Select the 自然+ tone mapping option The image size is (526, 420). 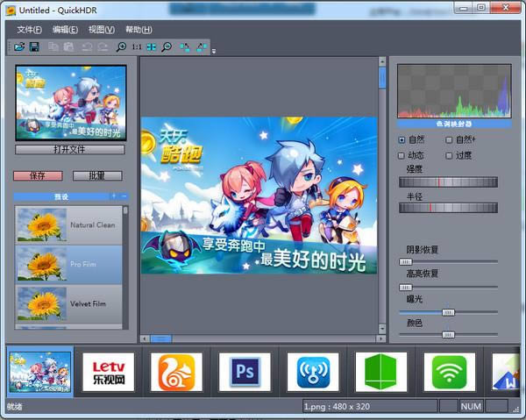(460, 139)
